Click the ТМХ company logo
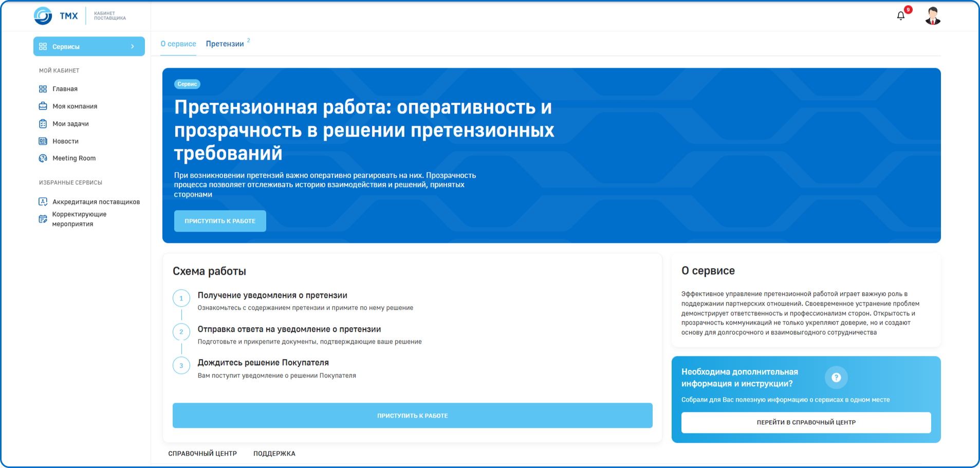This screenshot has width=980, height=468. (57, 15)
